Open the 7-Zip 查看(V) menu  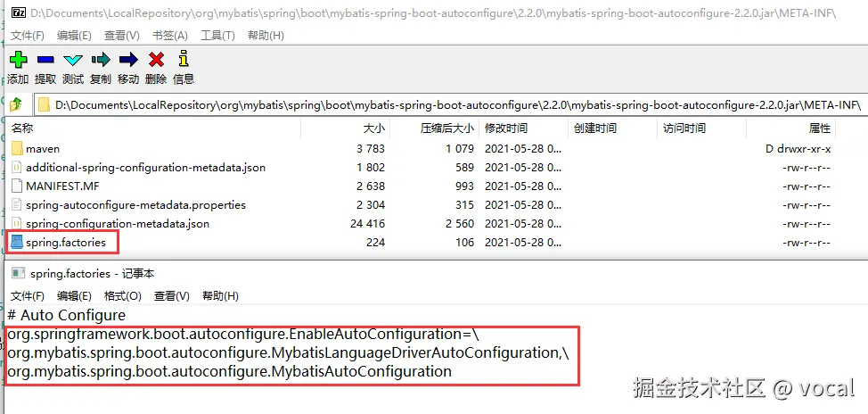(122, 36)
